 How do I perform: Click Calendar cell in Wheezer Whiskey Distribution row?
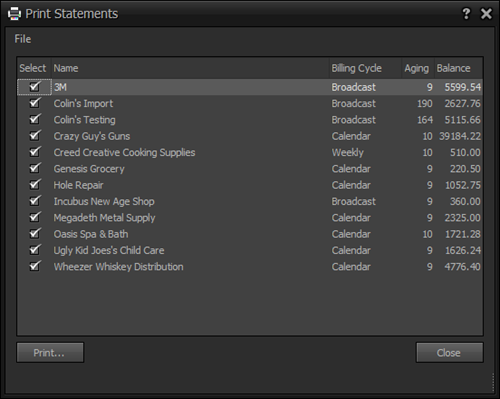(x=351, y=267)
